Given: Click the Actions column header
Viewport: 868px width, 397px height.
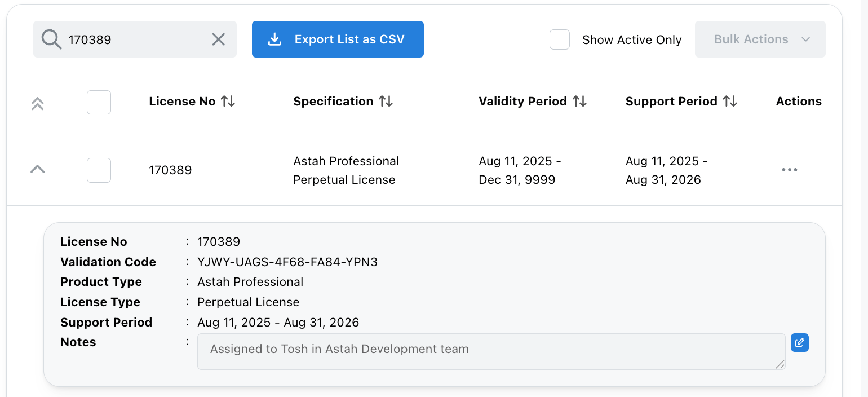Looking at the screenshot, I should (799, 102).
